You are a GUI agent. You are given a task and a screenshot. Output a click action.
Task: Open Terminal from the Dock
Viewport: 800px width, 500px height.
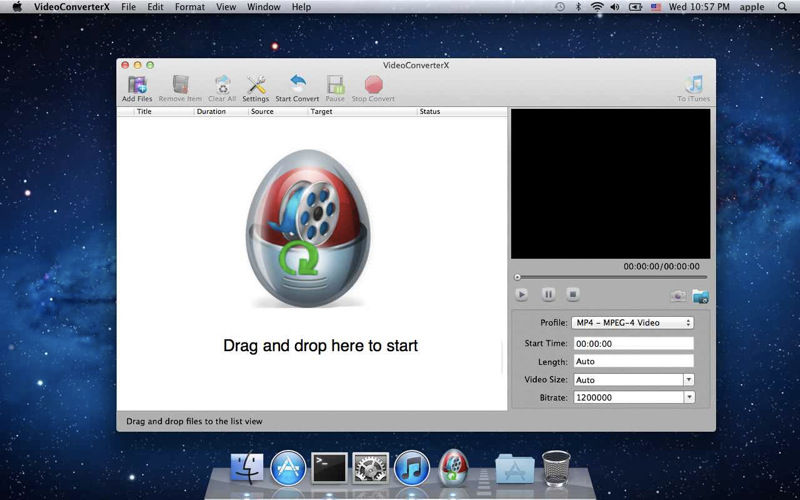coord(329,468)
